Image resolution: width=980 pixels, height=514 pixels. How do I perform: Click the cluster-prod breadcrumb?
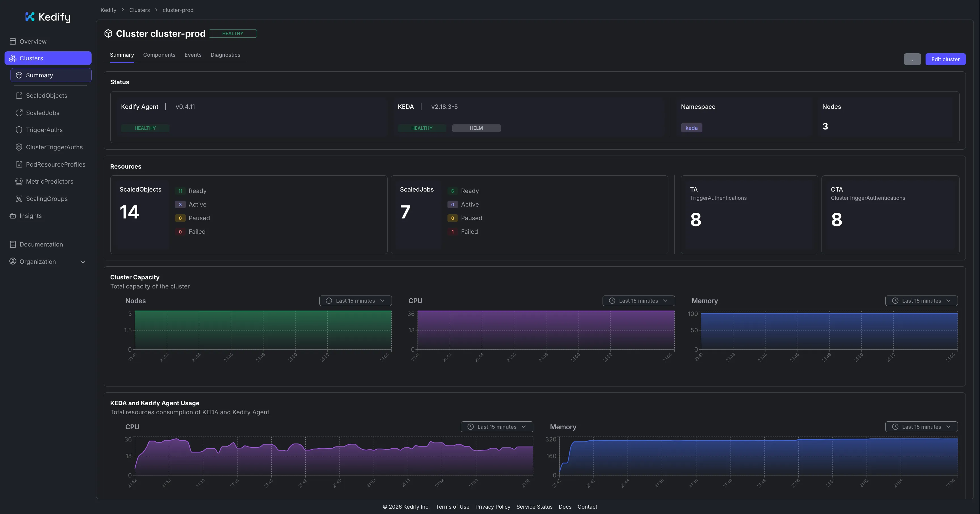(x=178, y=10)
